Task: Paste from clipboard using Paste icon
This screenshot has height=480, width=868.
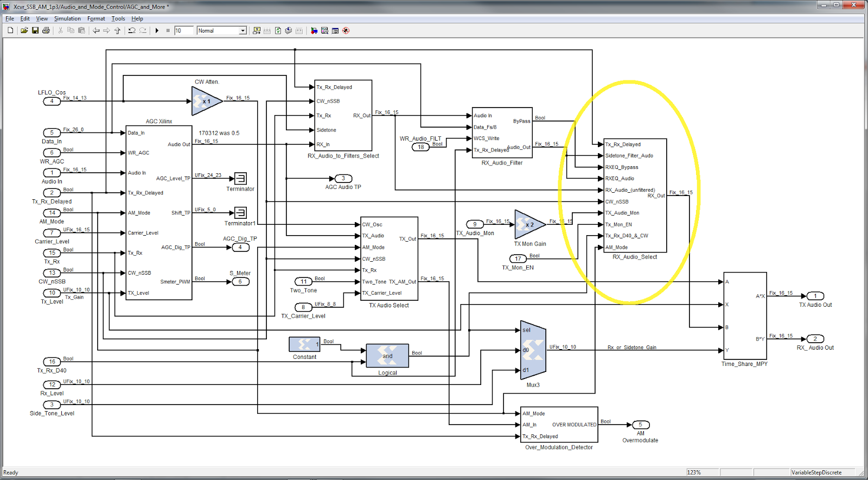Action: pyautogui.click(x=81, y=30)
